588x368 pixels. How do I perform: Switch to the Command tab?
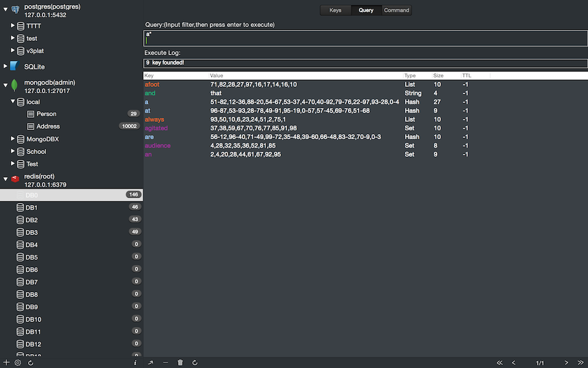pos(396,10)
